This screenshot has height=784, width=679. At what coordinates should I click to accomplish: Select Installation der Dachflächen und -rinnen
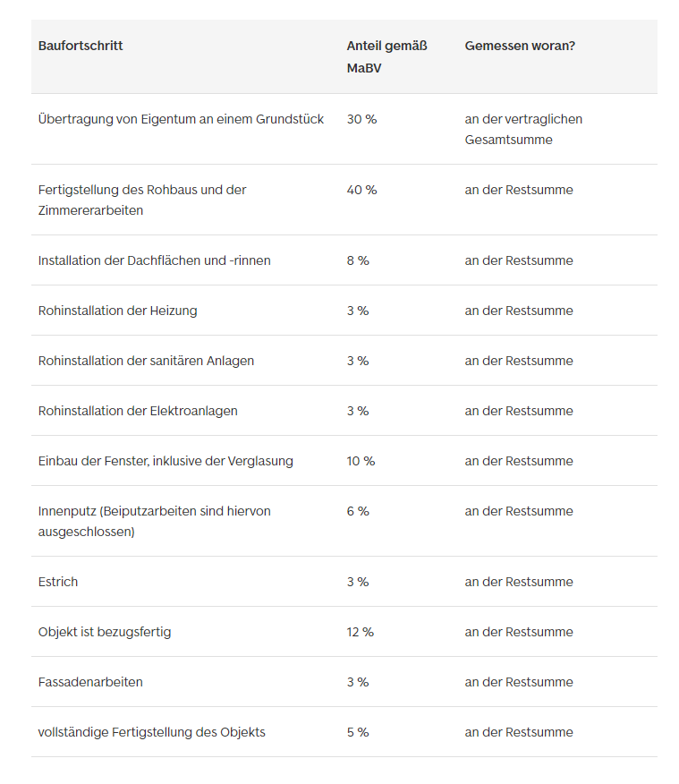[x=154, y=260]
